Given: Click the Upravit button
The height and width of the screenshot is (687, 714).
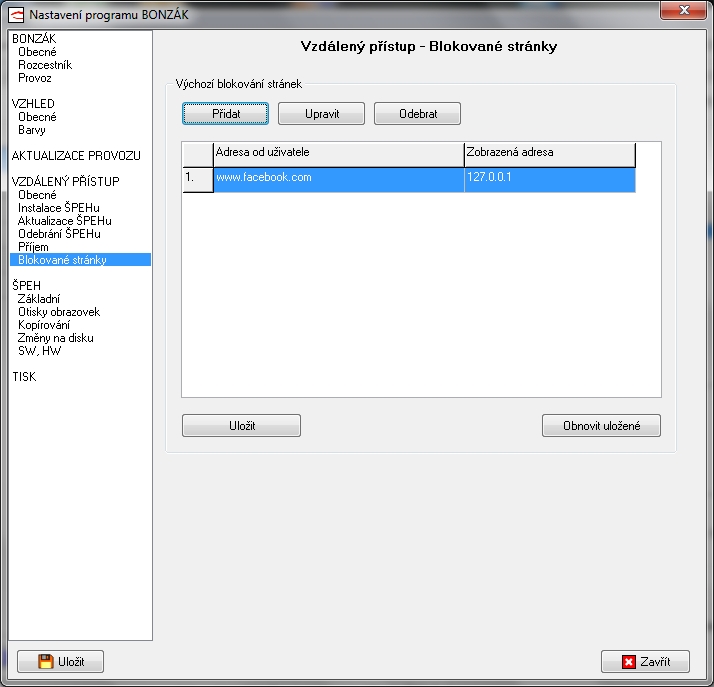Looking at the screenshot, I should (321, 113).
